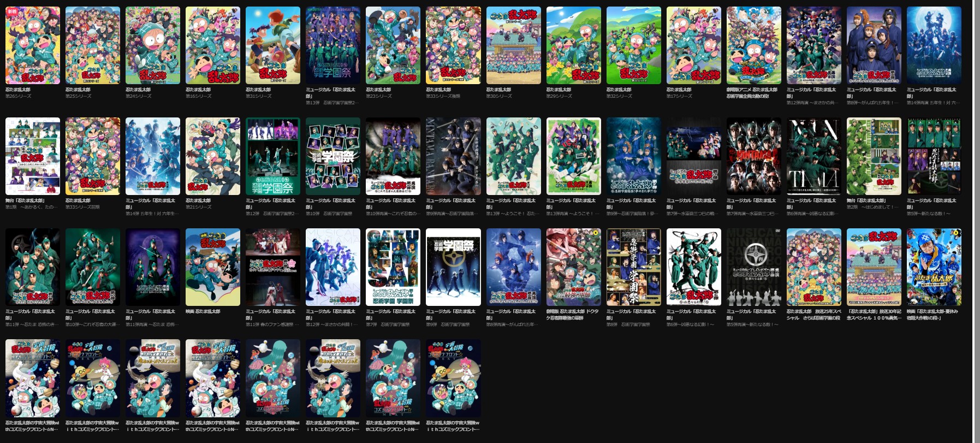Open 劇場版 ドクタケ忍者隊最強の軍師 poster
The height and width of the screenshot is (443, 980).
(x=574, y=267)
